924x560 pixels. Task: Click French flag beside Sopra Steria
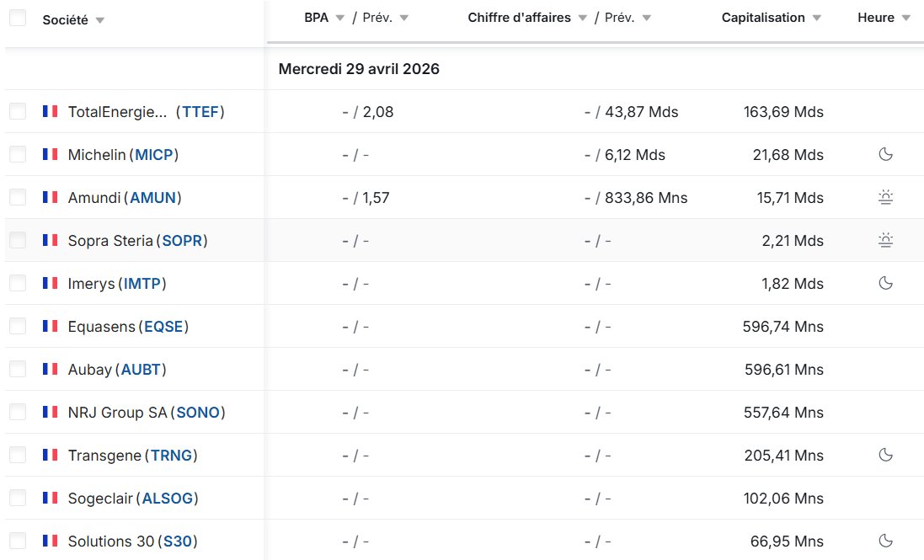[x=50, y=240]
